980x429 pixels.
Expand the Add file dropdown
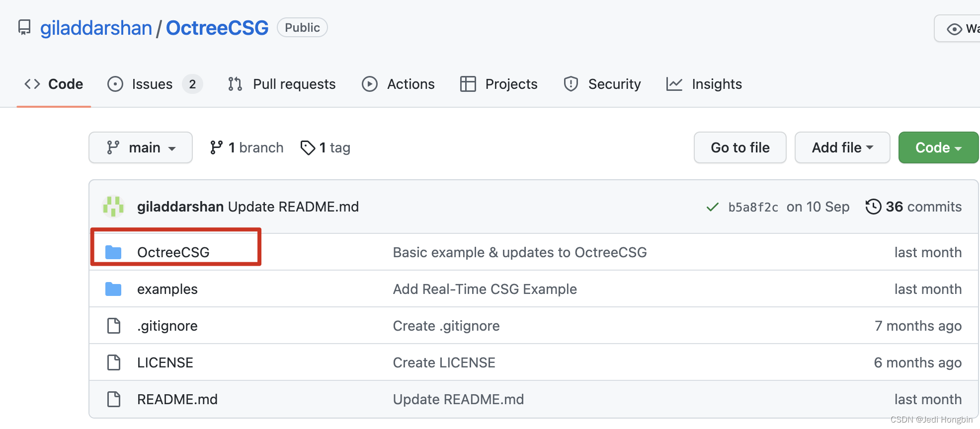[842, 147]
